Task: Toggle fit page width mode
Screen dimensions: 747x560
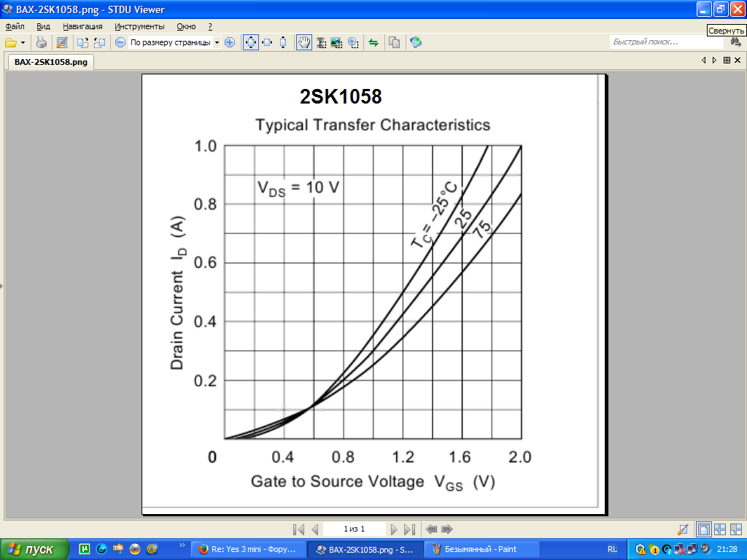Action: tap(268, 43)
